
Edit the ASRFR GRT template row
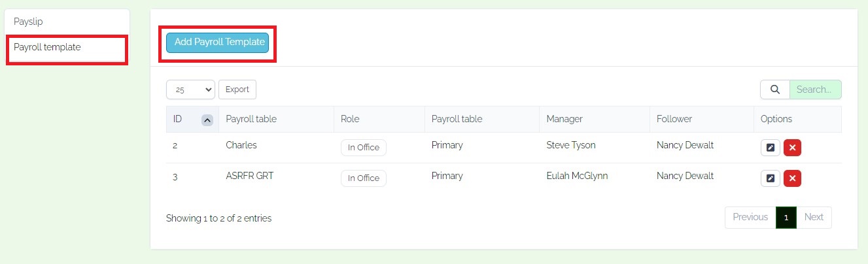770,178
